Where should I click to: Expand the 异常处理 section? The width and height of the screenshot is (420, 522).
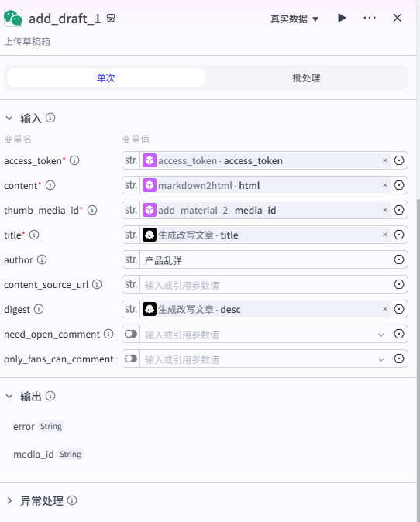[9, 500]
